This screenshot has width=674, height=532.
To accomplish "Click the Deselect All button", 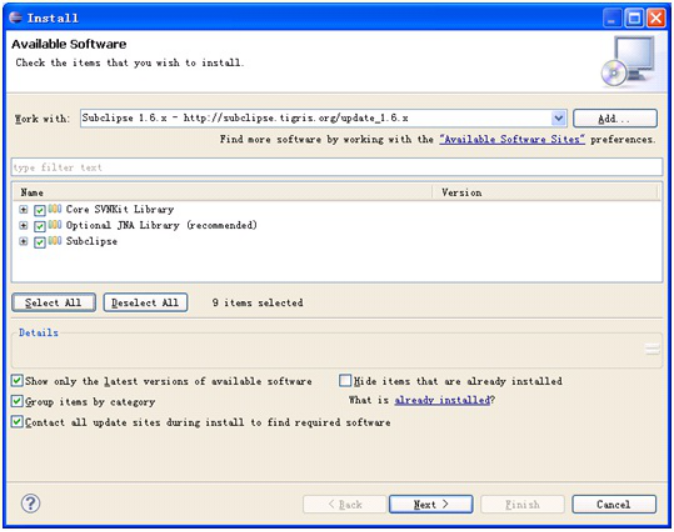I will (145, 303).
